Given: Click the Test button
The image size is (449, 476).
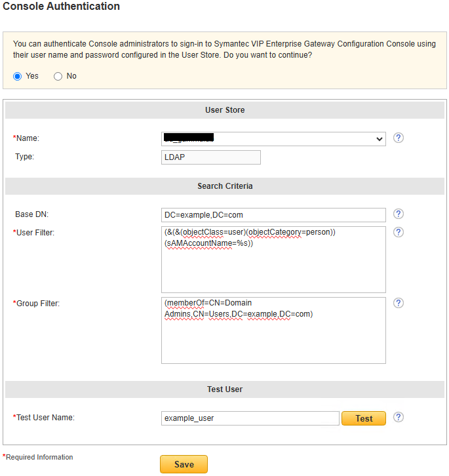Looking at the screenshot, I should point(364,418).
